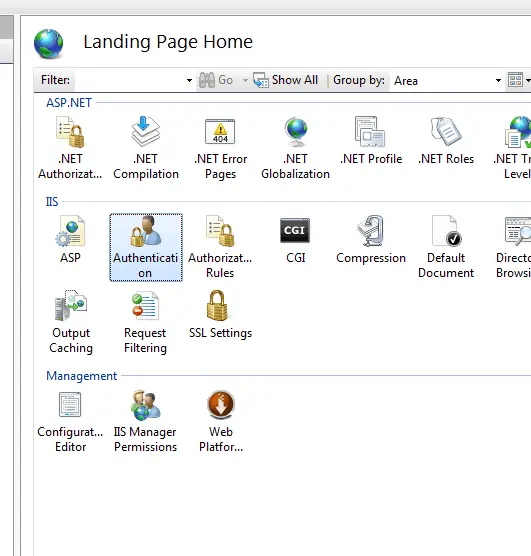Viewport: 531px width, 556px height.
Task: Open the .NET Profile feature
Action: 371,141
